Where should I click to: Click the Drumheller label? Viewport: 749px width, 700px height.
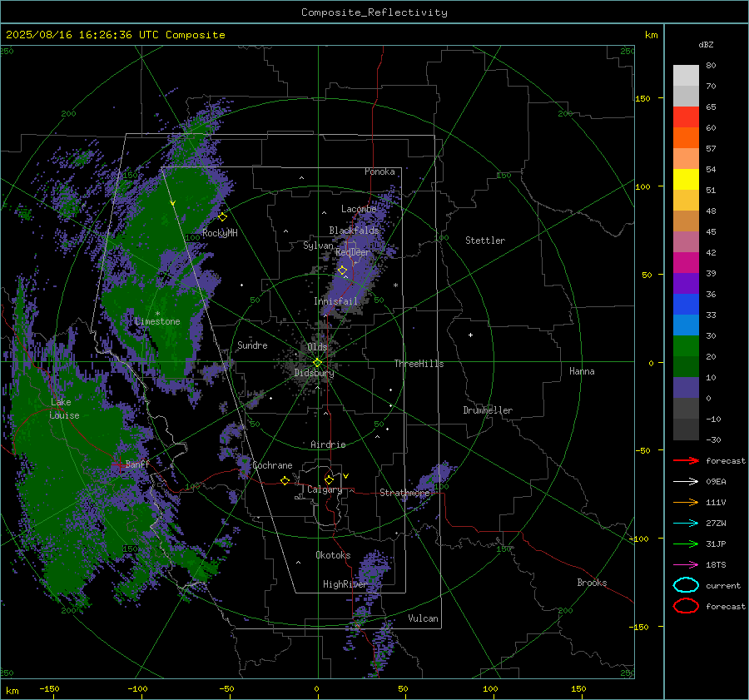[x=488, y=410]
